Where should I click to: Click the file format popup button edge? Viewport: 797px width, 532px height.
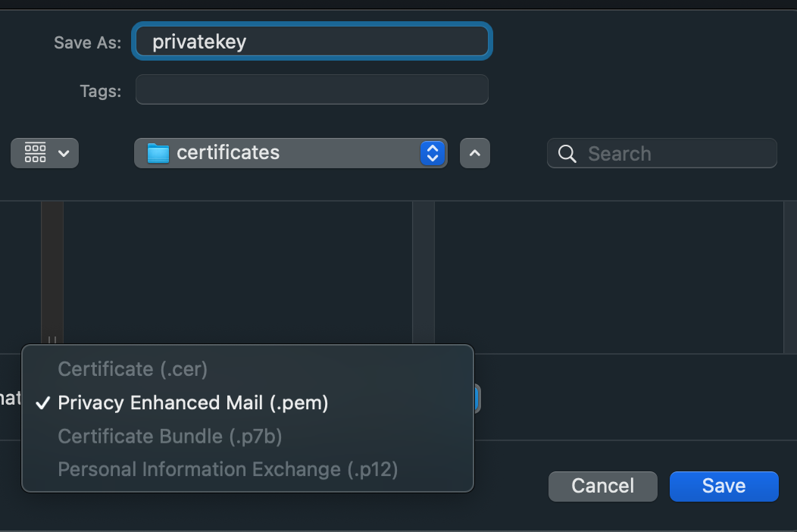(477, 398)
